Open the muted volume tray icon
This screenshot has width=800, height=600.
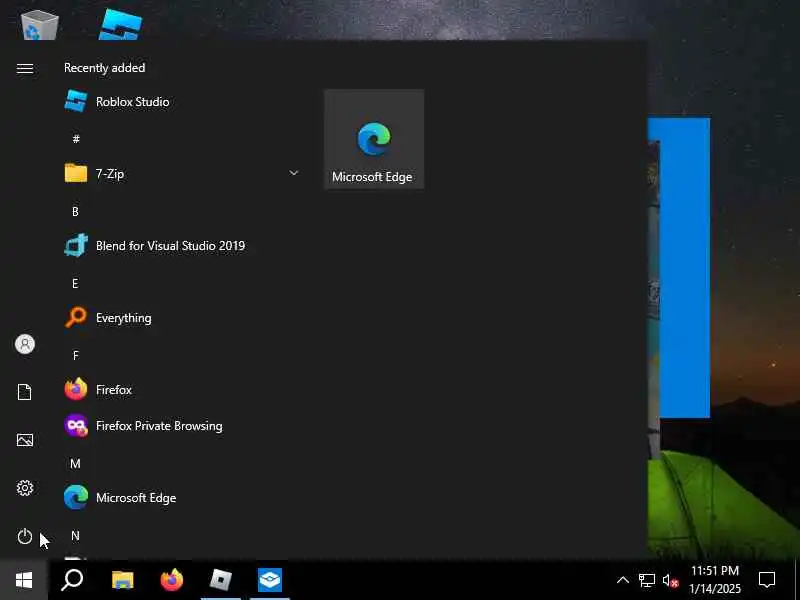[x=670, y=581]
